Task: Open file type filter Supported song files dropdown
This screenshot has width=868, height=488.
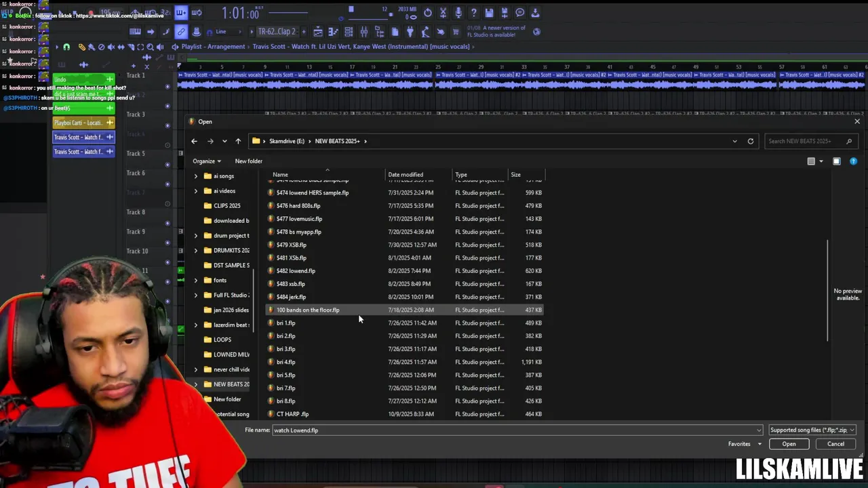Action: [x=812, y=430]
